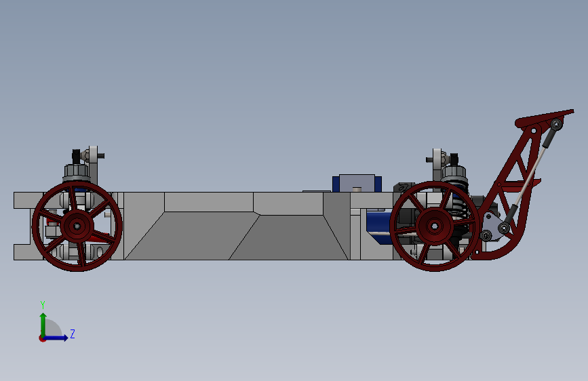
Task: Select the blue motor cylinder next to the rear wheel
Action: (x=379, y=222)
